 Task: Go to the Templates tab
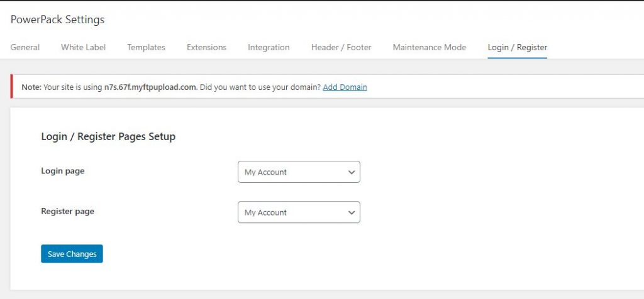[x=146, y=47]
